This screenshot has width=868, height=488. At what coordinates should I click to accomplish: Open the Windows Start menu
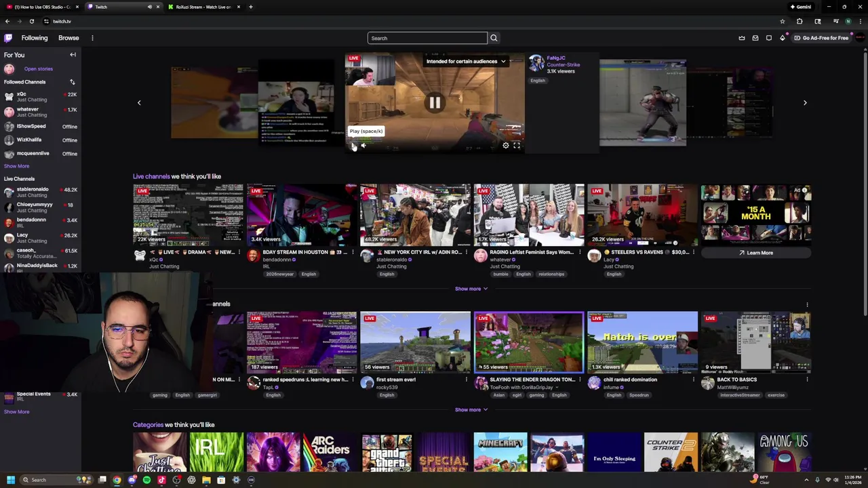[x=10, y=480]
